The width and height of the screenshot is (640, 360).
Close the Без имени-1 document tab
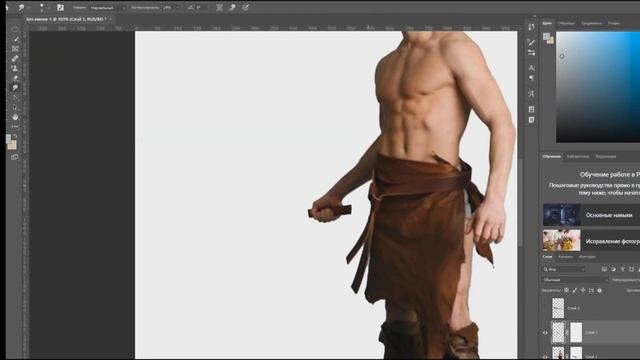pos(111,19)
